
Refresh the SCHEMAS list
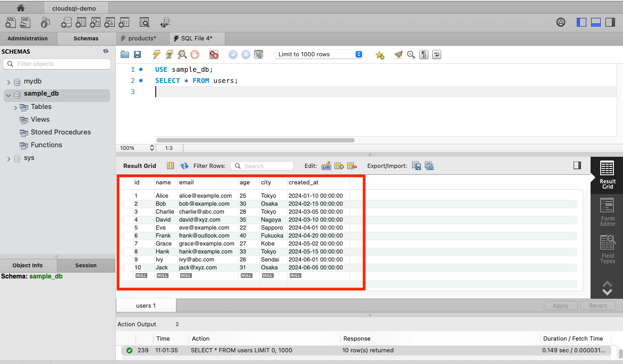106,51
